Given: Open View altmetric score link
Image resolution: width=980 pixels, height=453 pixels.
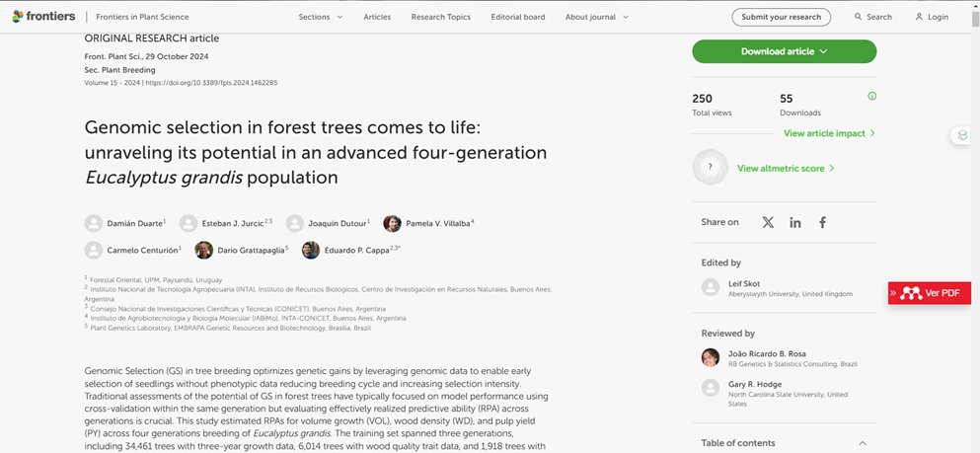Looking at the screenshot, I should click(786, 168).
